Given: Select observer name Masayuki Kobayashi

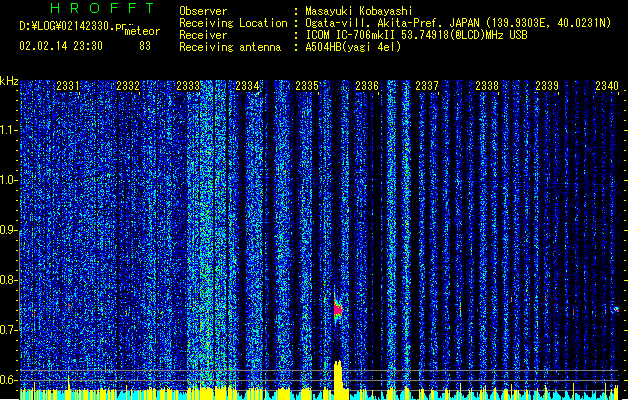Looking at the screenshot, I should pyautogui.click(x=359, y=11).
